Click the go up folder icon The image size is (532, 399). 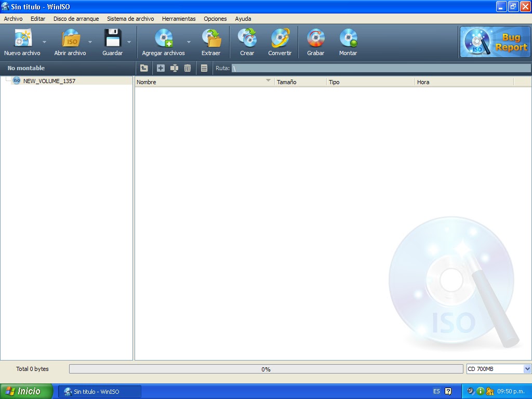143,68
